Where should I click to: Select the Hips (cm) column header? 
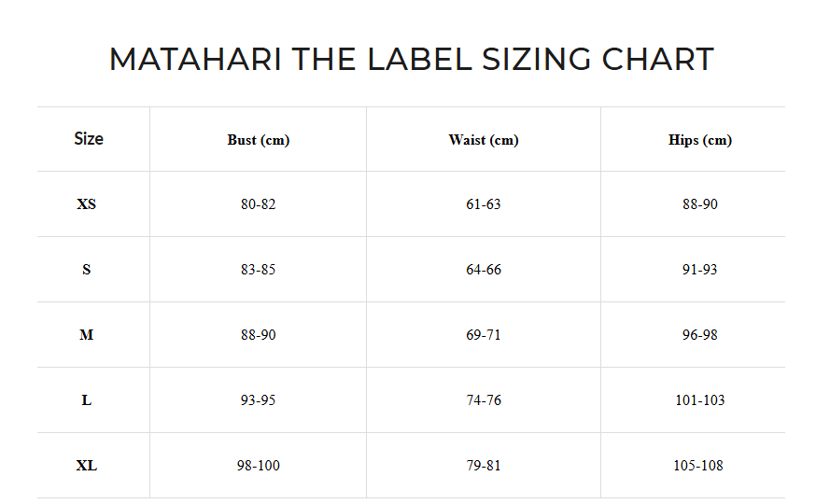pos(700,140)
